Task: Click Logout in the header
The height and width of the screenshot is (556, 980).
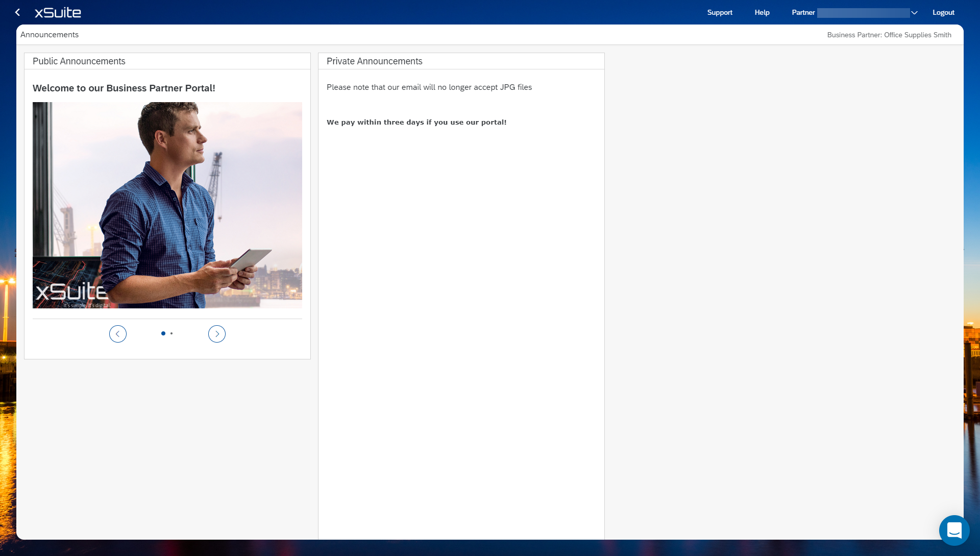Action: pos(943,13)
